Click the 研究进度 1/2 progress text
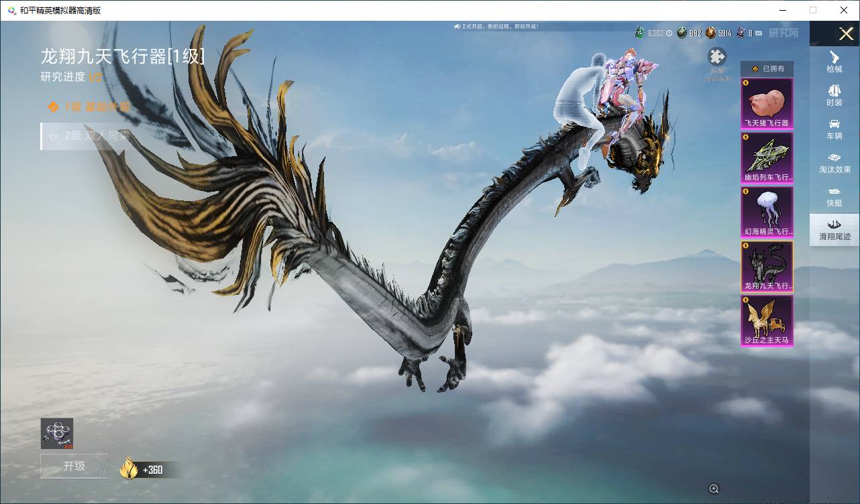The height and width of the screenshot is (504, 860). pos(71,77)
